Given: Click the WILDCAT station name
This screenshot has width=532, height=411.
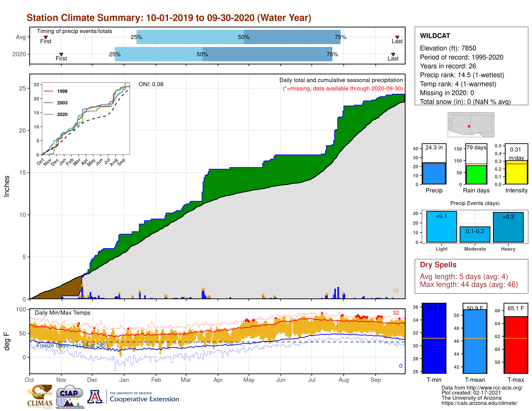Looking at the screenshot, I should point(435,36).
